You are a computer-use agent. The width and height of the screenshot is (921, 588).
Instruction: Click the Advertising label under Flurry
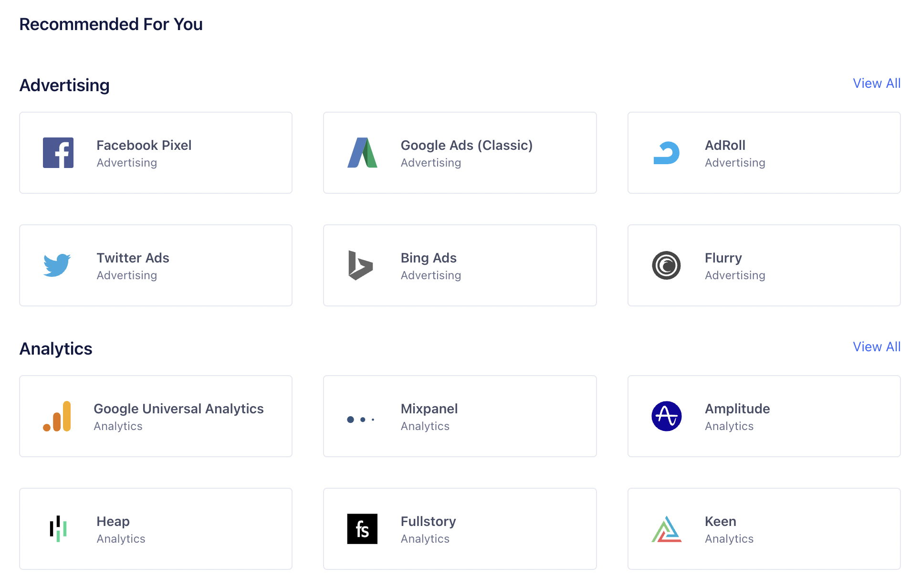pyautogui.click(x=735, y=275)
